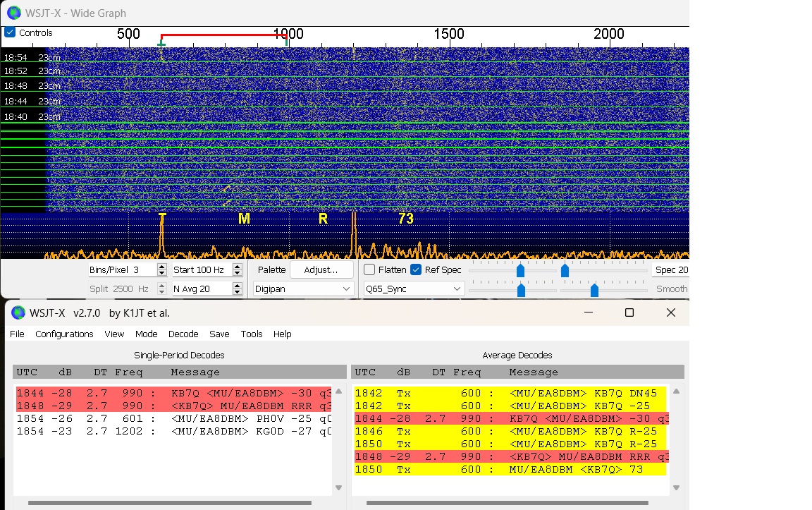Select the 1850 Tx 73 average line

coord(510,469)
